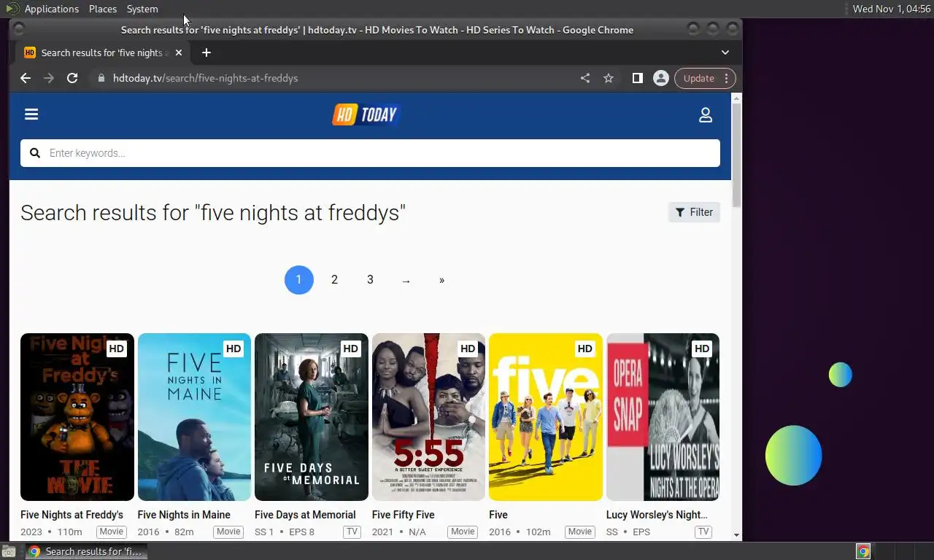Go to results page 3
Image resolution: width=934 pixels, height=560 pixels.
pos(370,280)
